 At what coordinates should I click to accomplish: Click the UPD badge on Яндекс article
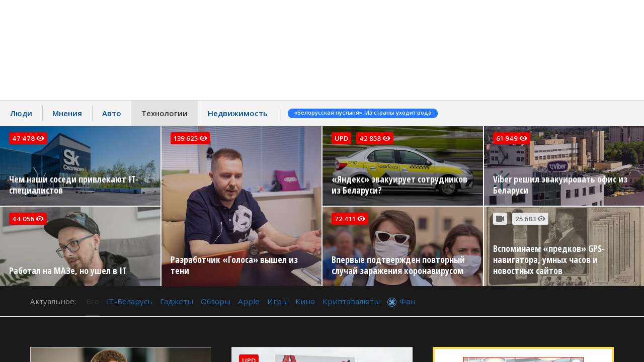coord(342,138)
